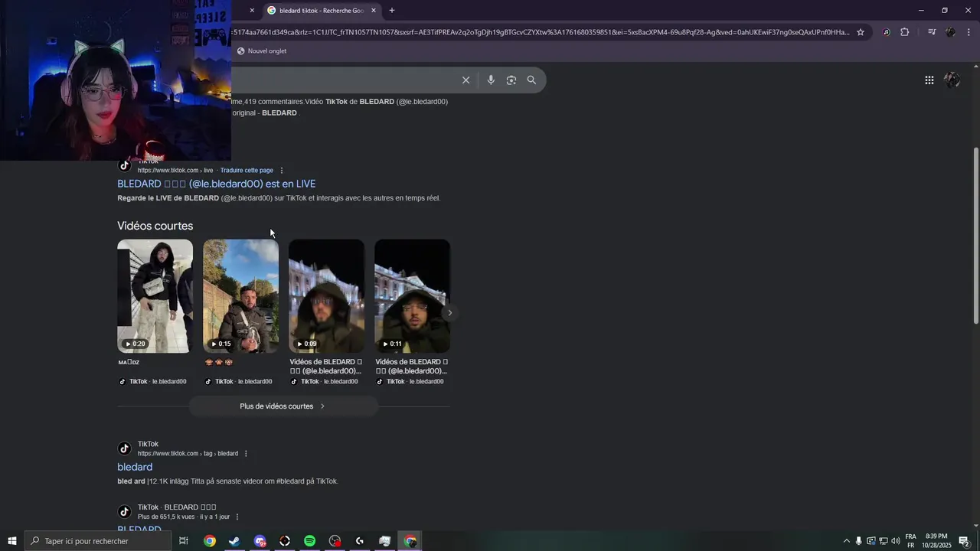Click the microphone tray icon

click(x=858, y=541)
